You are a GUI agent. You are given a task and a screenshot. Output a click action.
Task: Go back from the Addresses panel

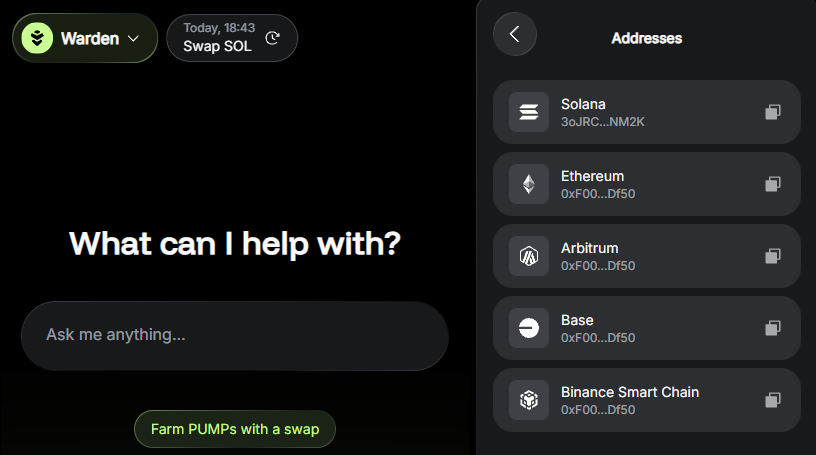[x=515, y=34]
